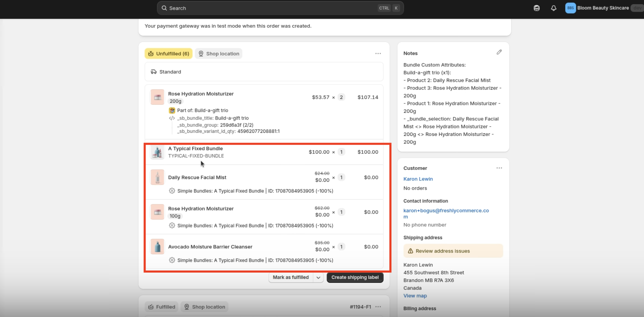Open the Daily Rescue Facial Mist thumbnail
This screenshot has height=317, width=644.
coord(157,177)
